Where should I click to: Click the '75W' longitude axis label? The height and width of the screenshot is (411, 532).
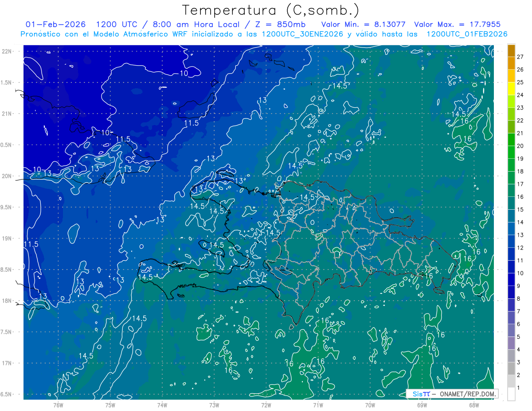pos(110,405)
